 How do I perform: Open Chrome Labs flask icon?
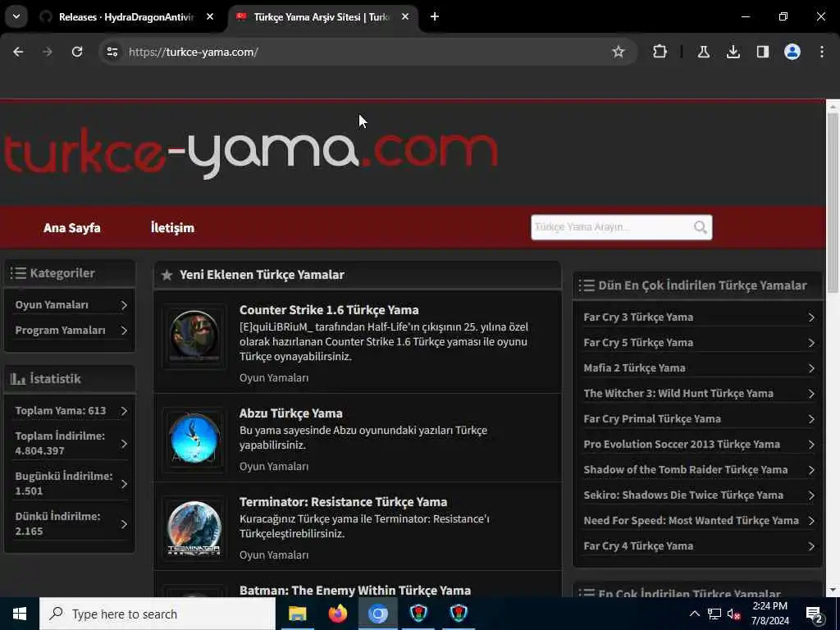click(x=703, y=52)
